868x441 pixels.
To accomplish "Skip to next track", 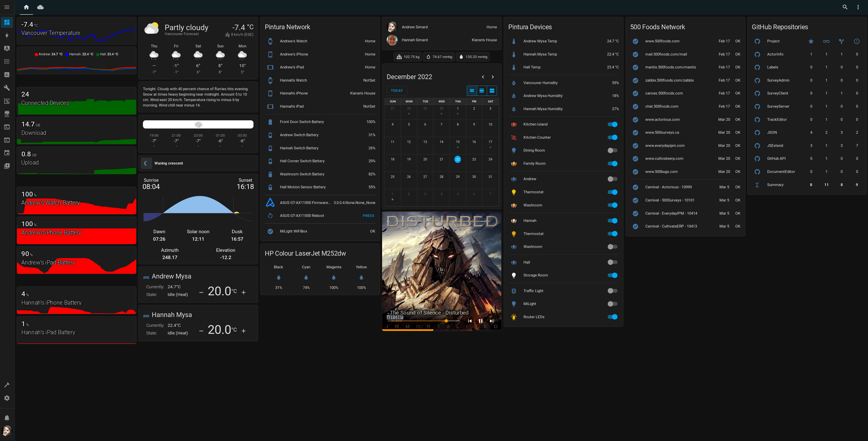I will tap(491, 321).
